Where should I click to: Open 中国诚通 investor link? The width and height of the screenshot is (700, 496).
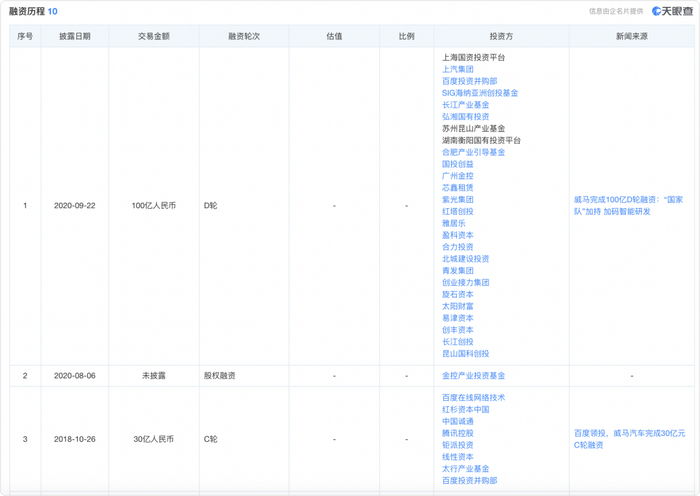tap(458, 421)
